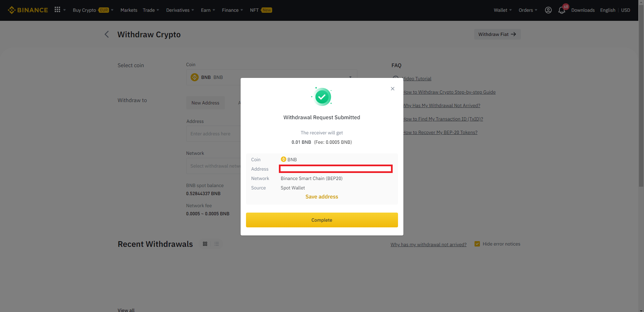This screenshot has height=312, width=644.
Task: Open the apps grid menu icon
Action: [57, 10]
